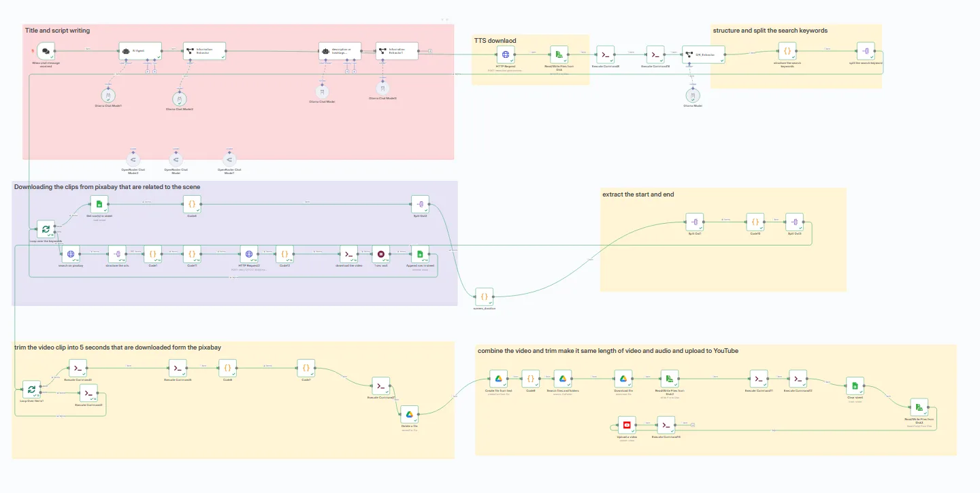Select the scenes_duration code node
Viewport: 980px width, 493px height.
click(x=484, y=296)
